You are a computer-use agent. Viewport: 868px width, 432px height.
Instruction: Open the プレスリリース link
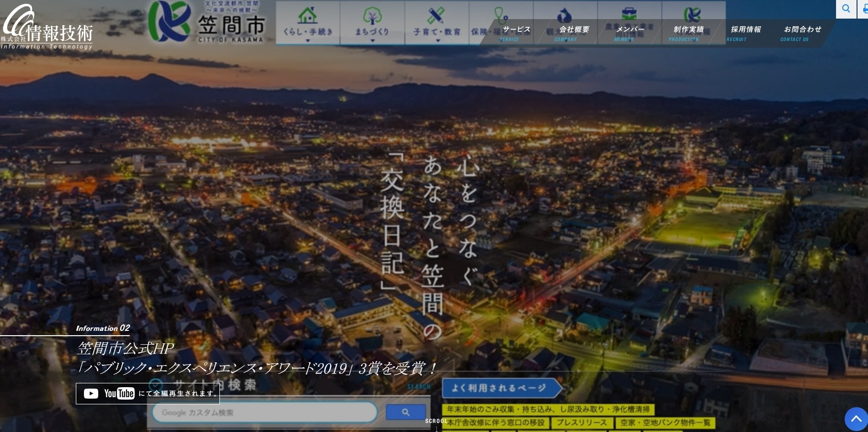coord(581,422)
